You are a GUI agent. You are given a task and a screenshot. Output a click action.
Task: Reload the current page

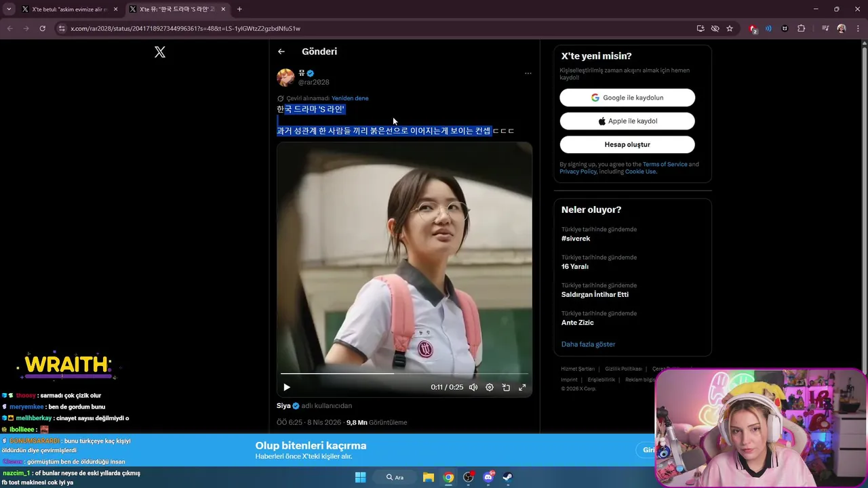tap(42, 28)
